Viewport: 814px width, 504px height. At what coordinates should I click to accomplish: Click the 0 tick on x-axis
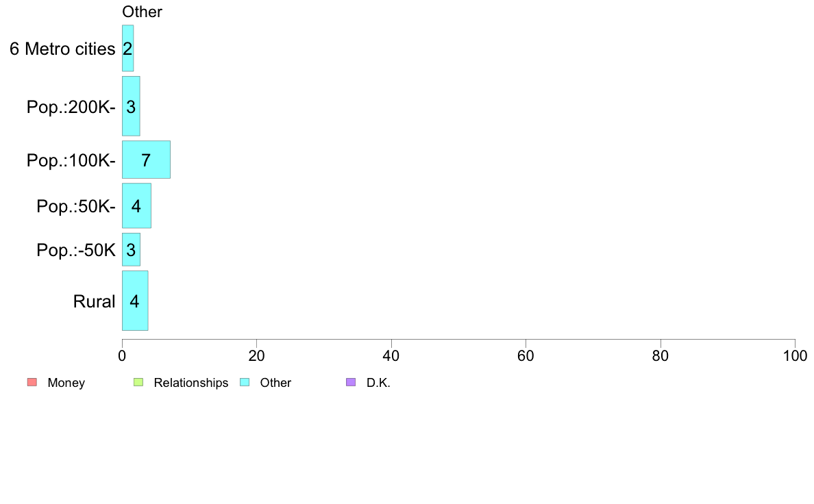(122, 355)
